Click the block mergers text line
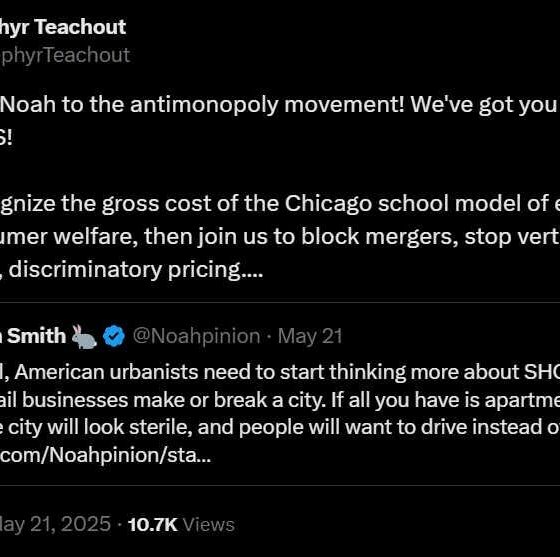The image size is (560, 557). [x=280, y=236]
